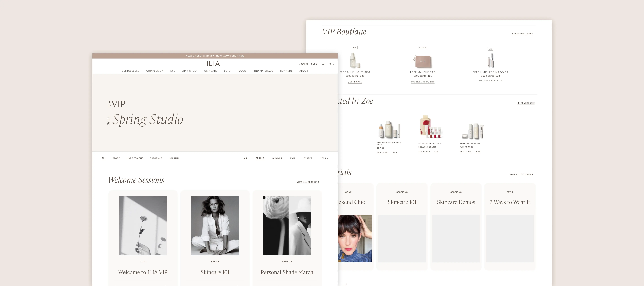The width and height of the screenshot is (644, 286).
Task: Open the shopping bag icon
Action: (332, 64)
